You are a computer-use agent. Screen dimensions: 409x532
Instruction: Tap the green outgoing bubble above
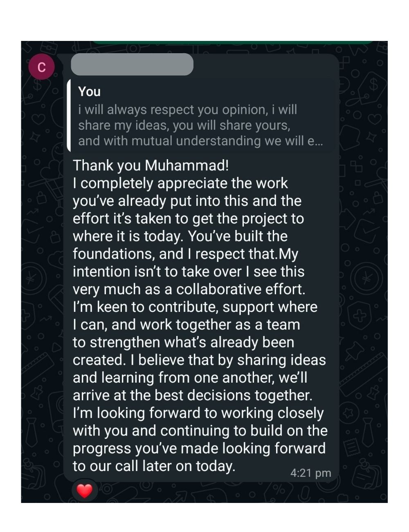233,42
